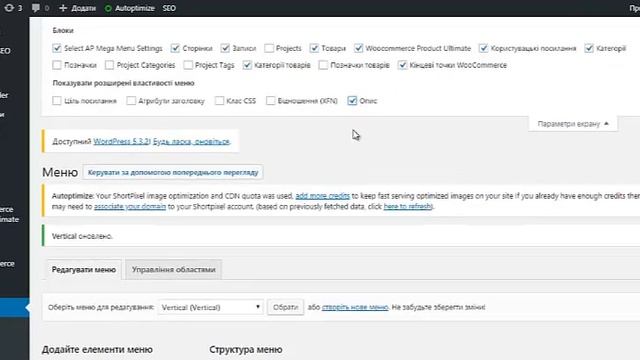This screenshot has height=360, width=640.
Task: Select the highlighted blue sidebar menu item
Action: coord(14,307)
